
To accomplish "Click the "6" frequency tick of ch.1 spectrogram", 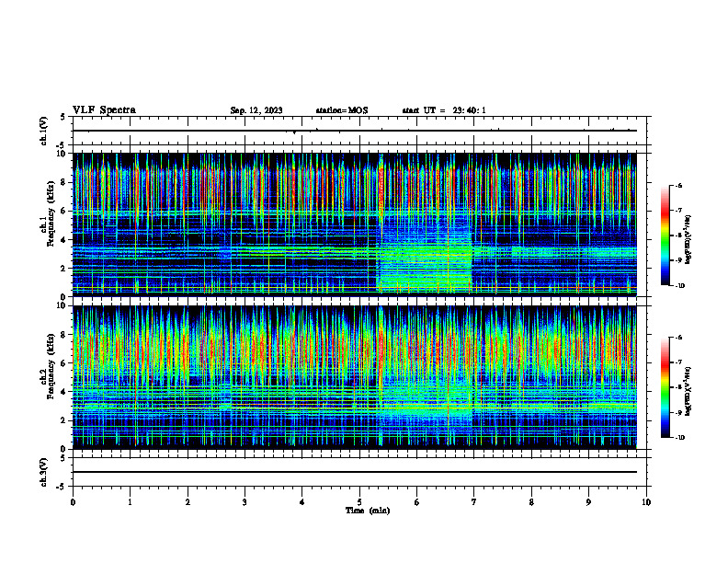I will coord(64,212).
